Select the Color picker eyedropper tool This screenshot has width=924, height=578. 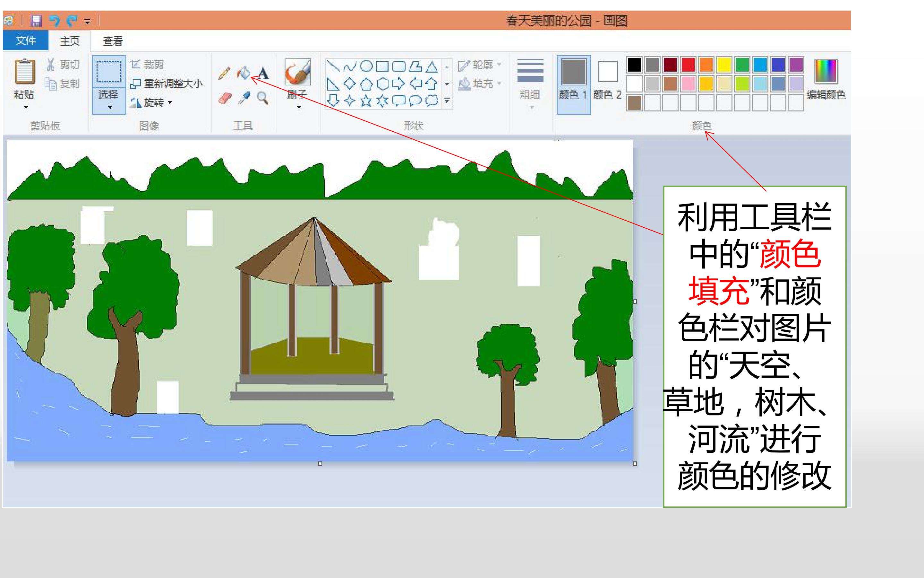point(244,98)
